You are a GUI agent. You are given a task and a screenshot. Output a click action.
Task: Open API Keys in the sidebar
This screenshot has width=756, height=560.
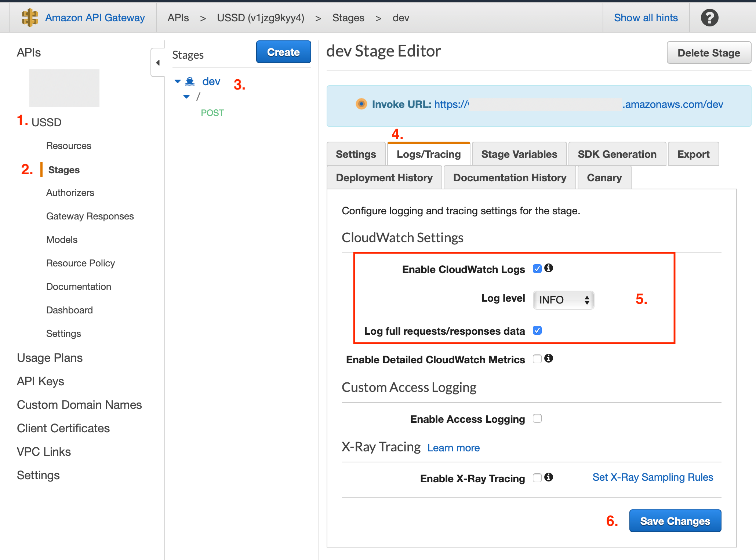[x=40, y=381]
